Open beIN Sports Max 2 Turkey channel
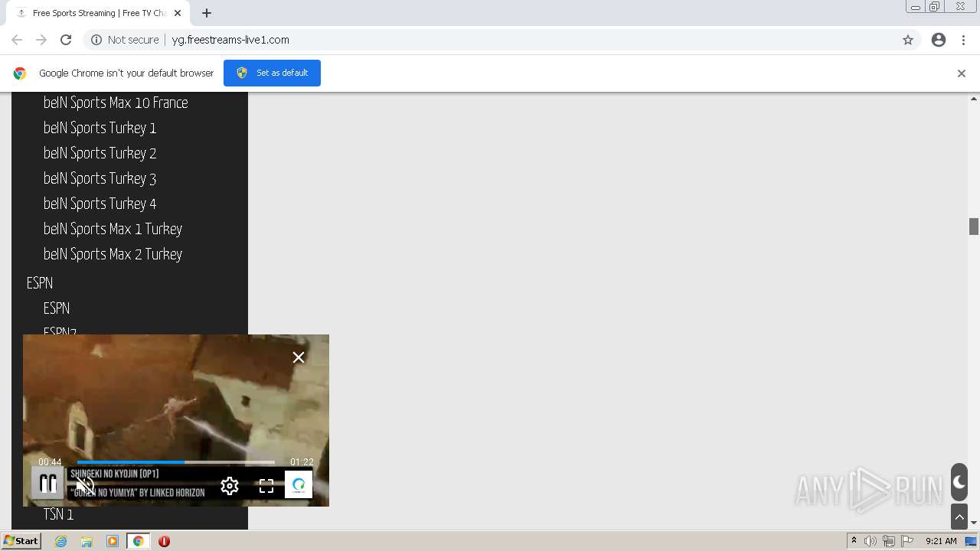 pyautogui.click(x=113, y=254)
